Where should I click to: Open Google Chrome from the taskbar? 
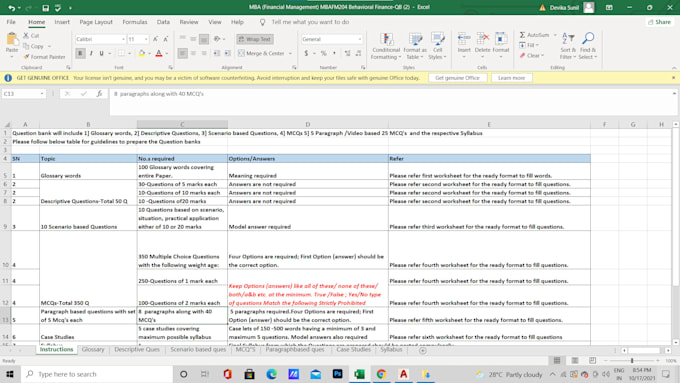point(381,374)
